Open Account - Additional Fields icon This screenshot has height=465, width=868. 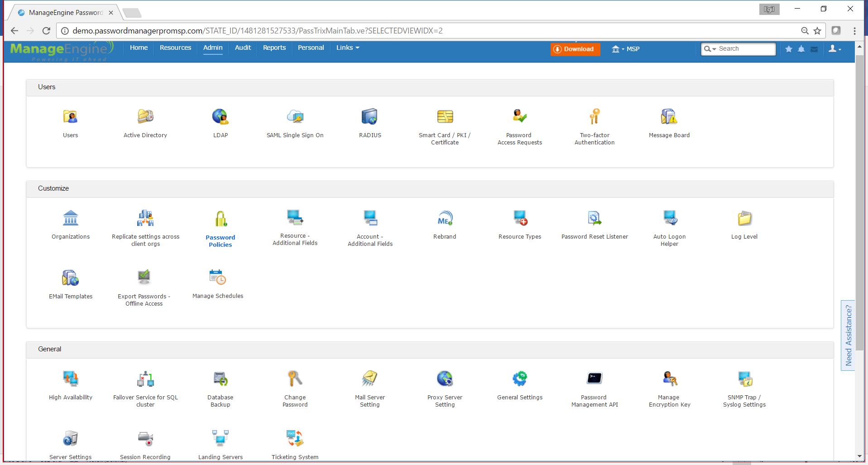click(370, 218)
